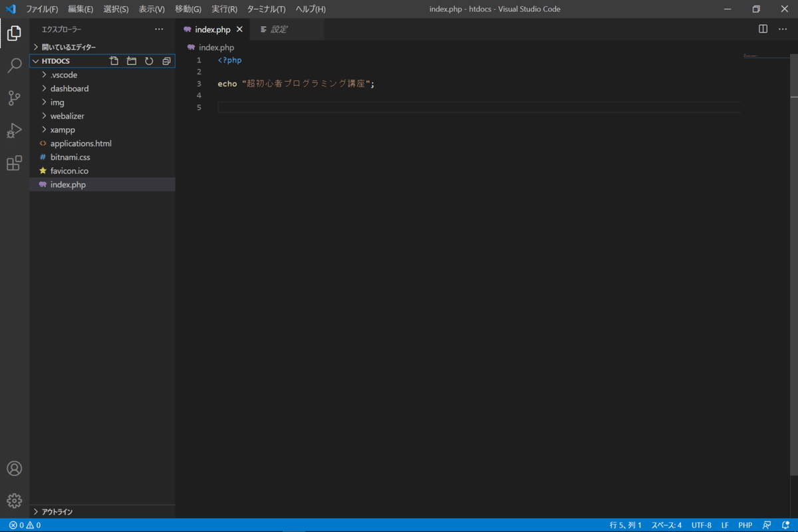Refresh the explorer file tree
This screenshot has height=532, width=798.
149,61
